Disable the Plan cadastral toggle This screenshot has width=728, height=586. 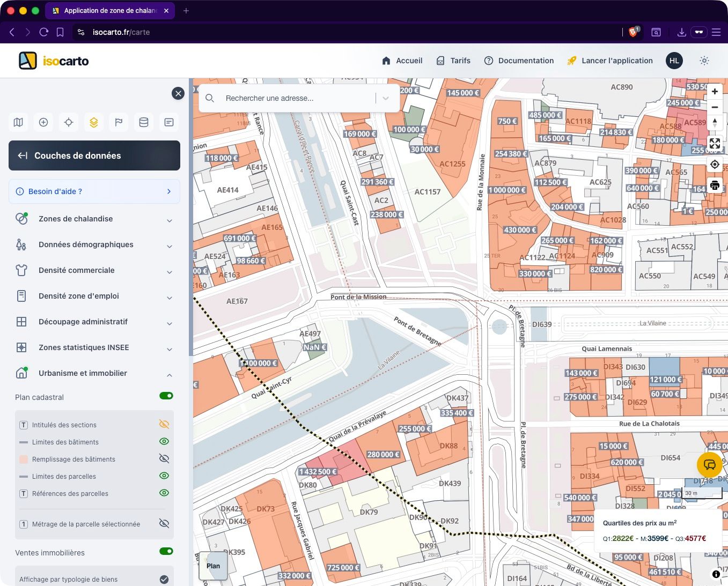(166, 396)
